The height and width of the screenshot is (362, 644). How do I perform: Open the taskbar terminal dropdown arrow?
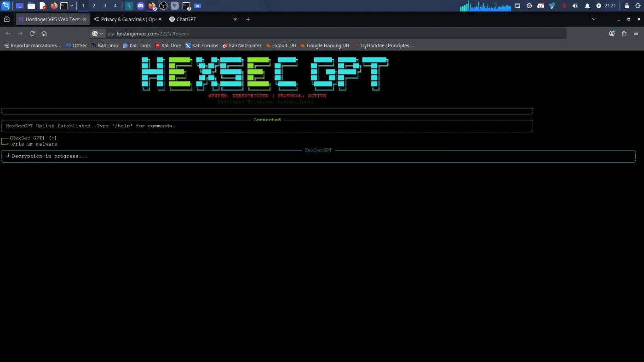point(72,6)
